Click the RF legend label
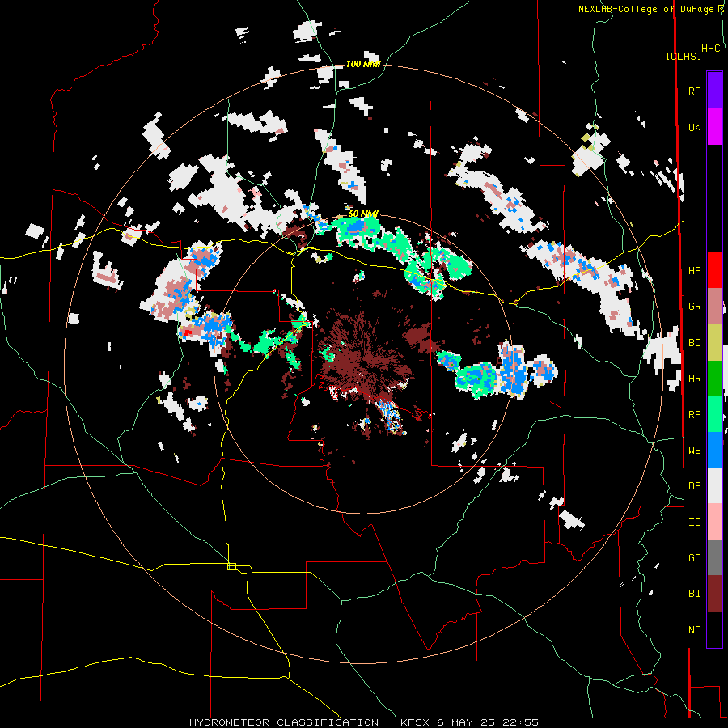Screen dimensions: 728x728 click(x=694, y=91)
